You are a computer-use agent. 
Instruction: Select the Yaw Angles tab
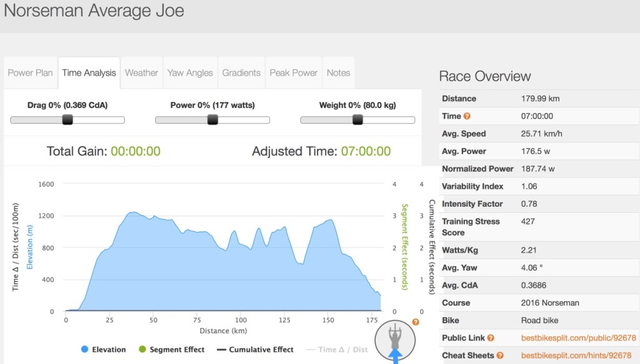[x=190, y=73]
